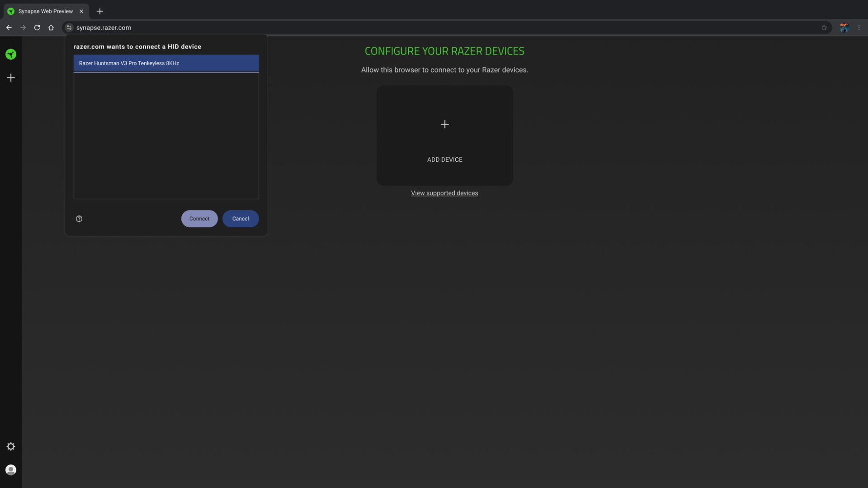Screen dimensions: 868x488
Task: Select the Razer Synapse home icon in sidebar
Action: tap(10, 54)
